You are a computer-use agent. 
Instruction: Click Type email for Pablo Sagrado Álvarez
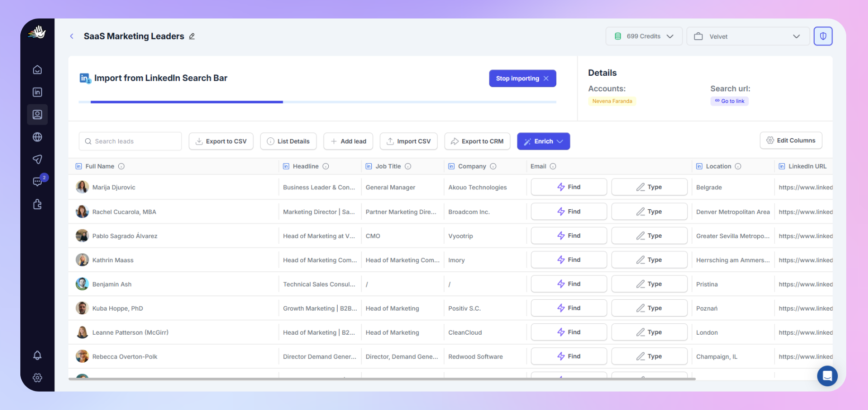649,236
